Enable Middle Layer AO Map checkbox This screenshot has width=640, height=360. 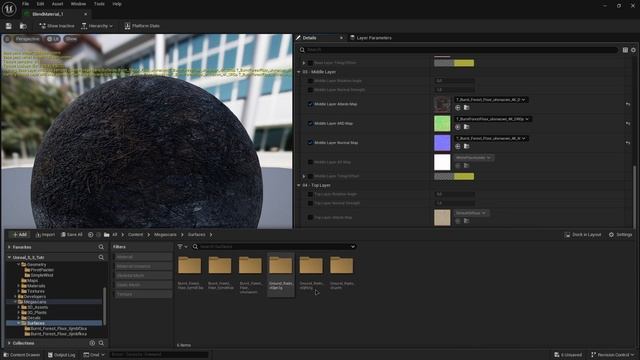click(310, 162)
